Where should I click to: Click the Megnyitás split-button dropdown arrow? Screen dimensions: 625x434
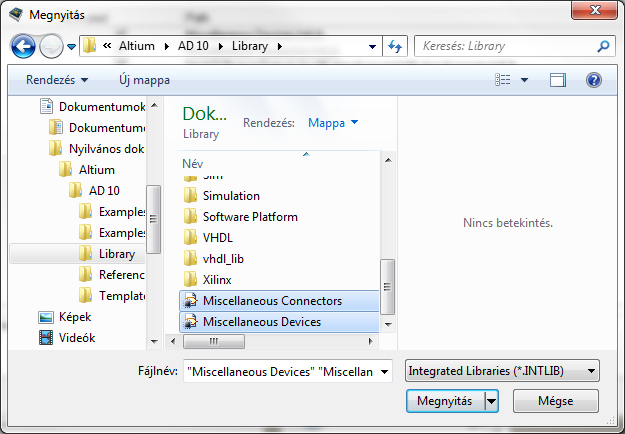491,401
